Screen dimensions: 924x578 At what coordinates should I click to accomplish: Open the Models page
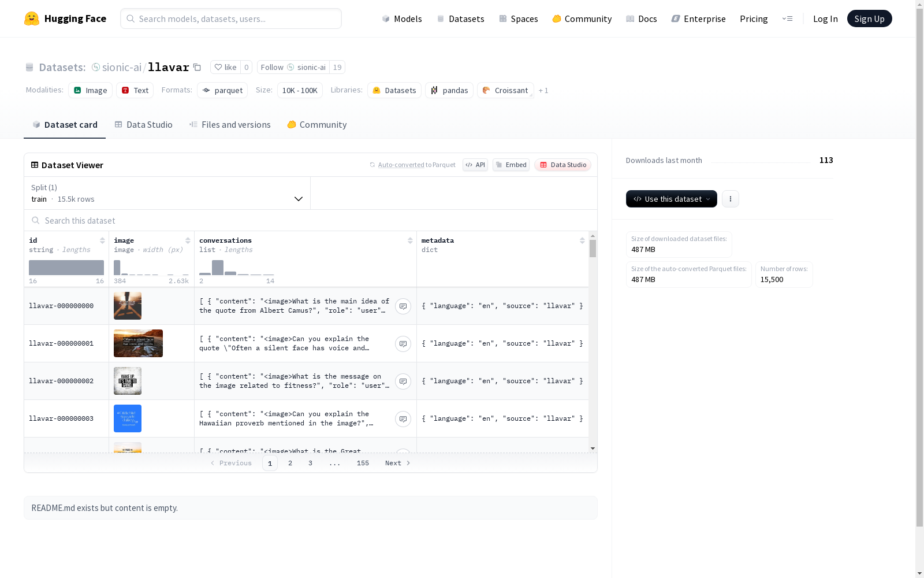(x=402, y=18)
